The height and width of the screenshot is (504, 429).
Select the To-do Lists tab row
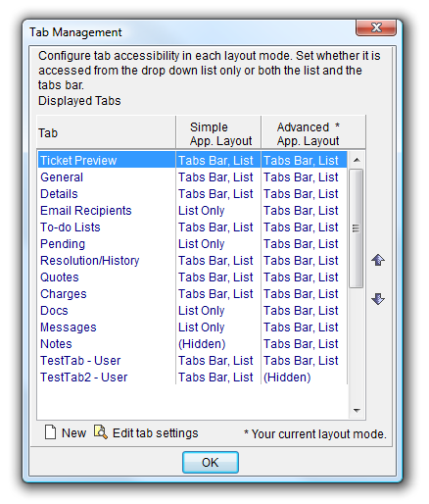click(192, 227)
